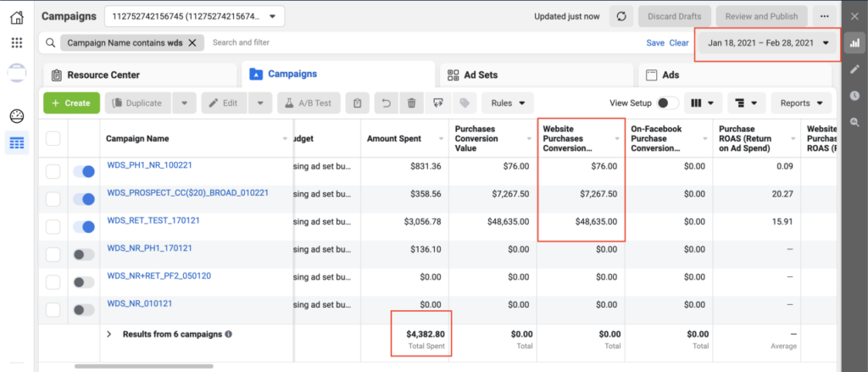Open the columns layout dropdown
The image size is (868, 372).
(703, 103)
